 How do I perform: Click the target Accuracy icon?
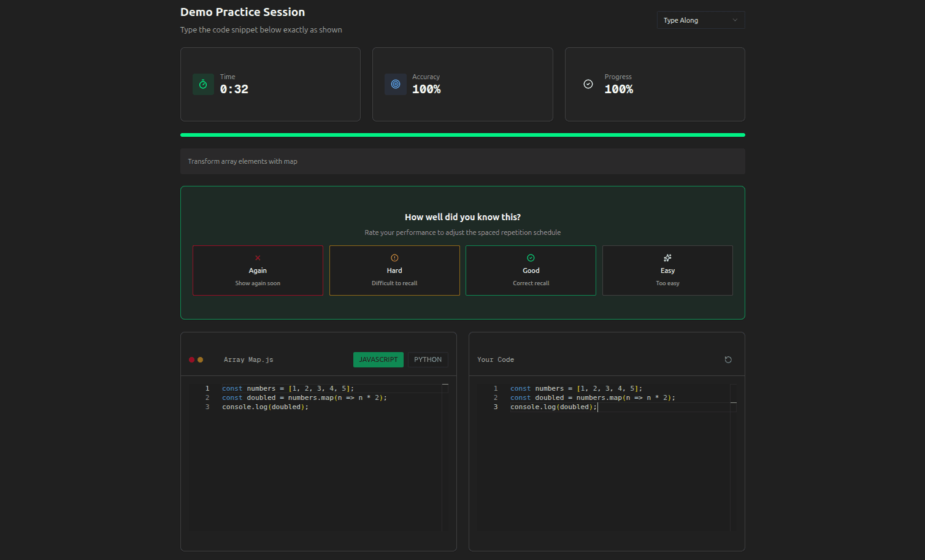[396, 85]
